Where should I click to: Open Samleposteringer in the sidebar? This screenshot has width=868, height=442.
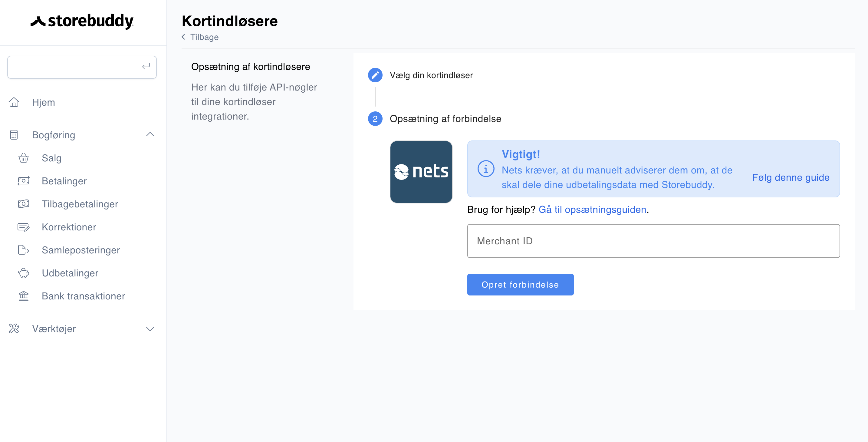[81, 250]
